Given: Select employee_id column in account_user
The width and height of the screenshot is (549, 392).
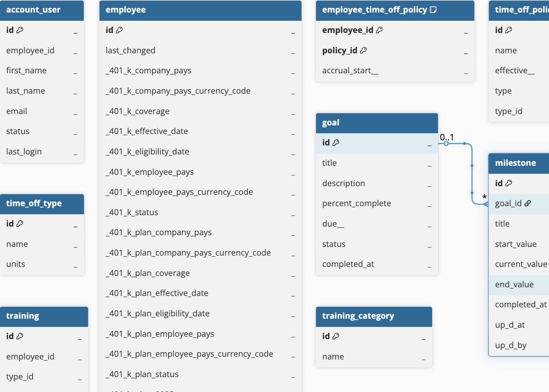Looking at the screenshot, I should coord(42,51).
